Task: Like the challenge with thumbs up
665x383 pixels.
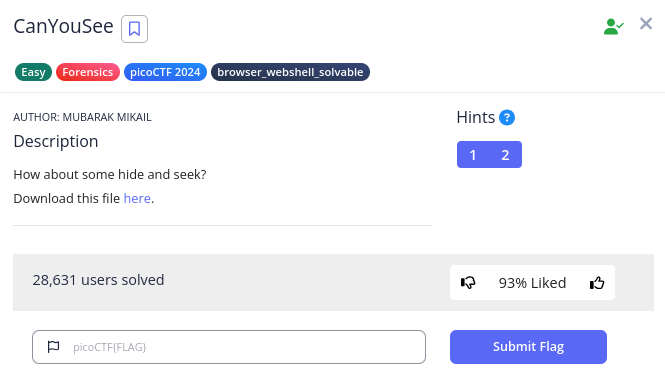Action: click(x=597, y=282)
